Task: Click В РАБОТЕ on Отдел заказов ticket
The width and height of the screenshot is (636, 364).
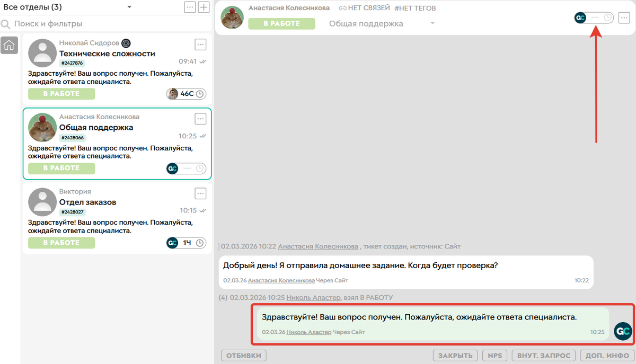Action: pos(61,243)
